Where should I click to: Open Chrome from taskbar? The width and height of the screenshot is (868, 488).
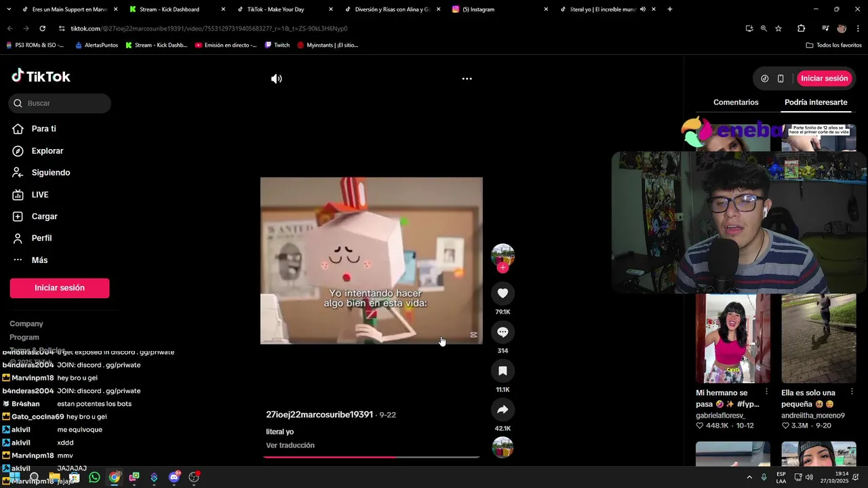tap(115, 477)
